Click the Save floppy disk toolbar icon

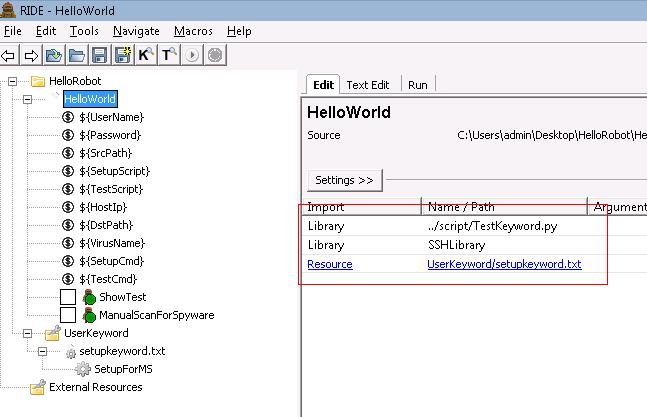click(99, 55)
